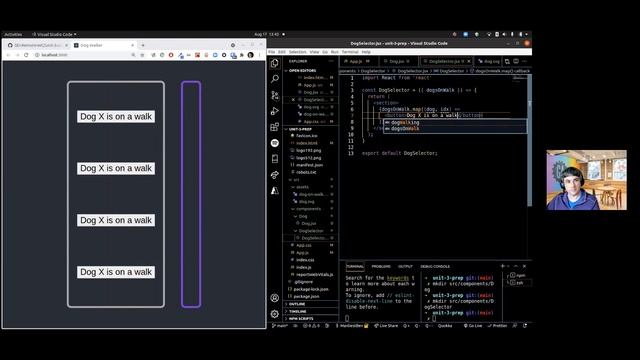
Task: Reload the page in Chrome
Action: pyautogui.click(x=26, y=55)
